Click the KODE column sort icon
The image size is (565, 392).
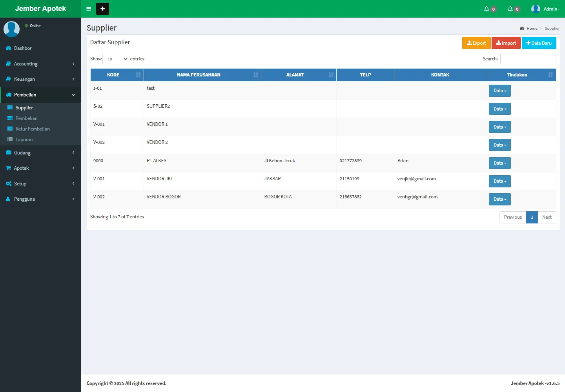click(138, 75)
